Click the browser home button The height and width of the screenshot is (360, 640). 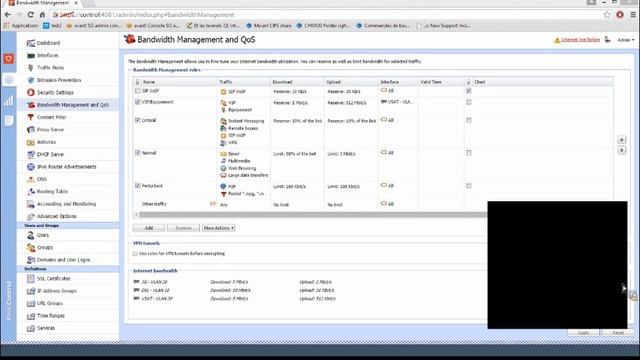point(42,15)
